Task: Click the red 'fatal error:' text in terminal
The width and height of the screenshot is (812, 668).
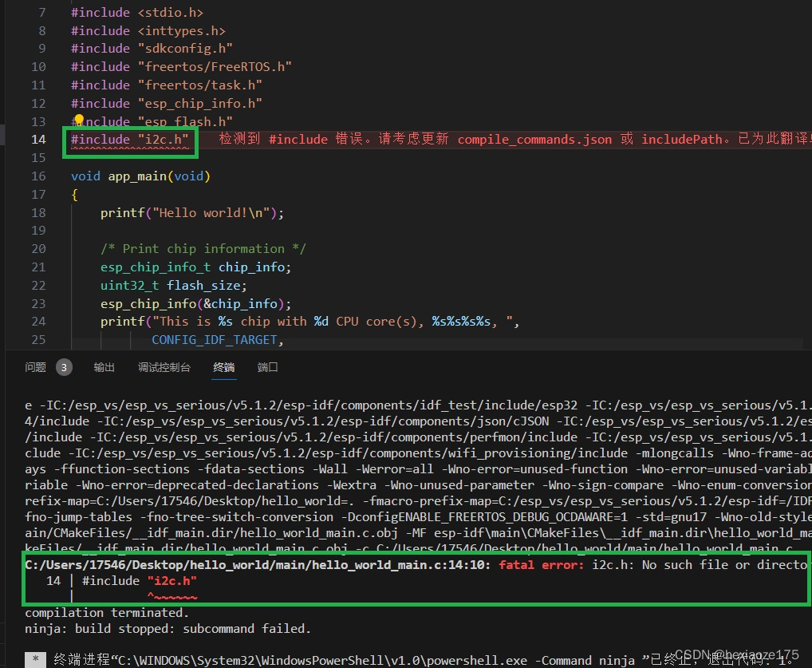Action: 542,565
